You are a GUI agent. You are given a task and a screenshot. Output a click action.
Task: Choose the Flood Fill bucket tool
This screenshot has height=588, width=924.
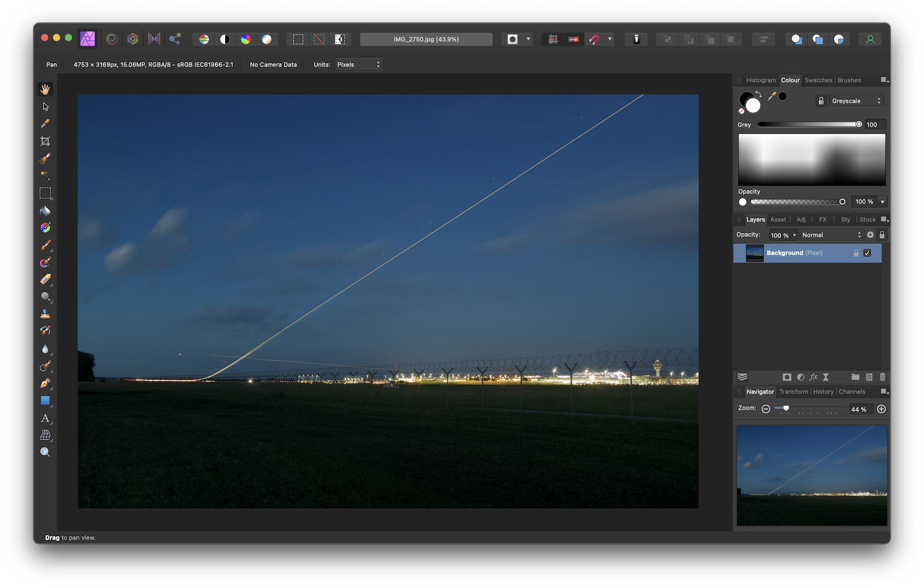45,211
